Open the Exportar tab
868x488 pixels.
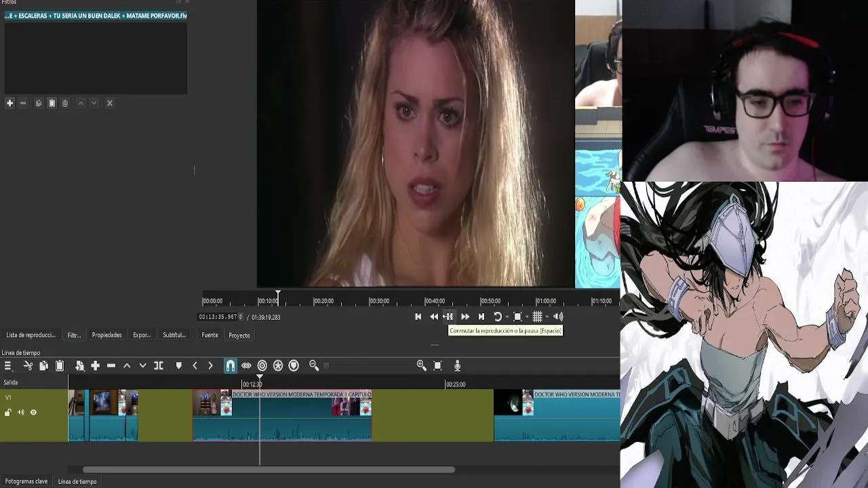point(142,335)
